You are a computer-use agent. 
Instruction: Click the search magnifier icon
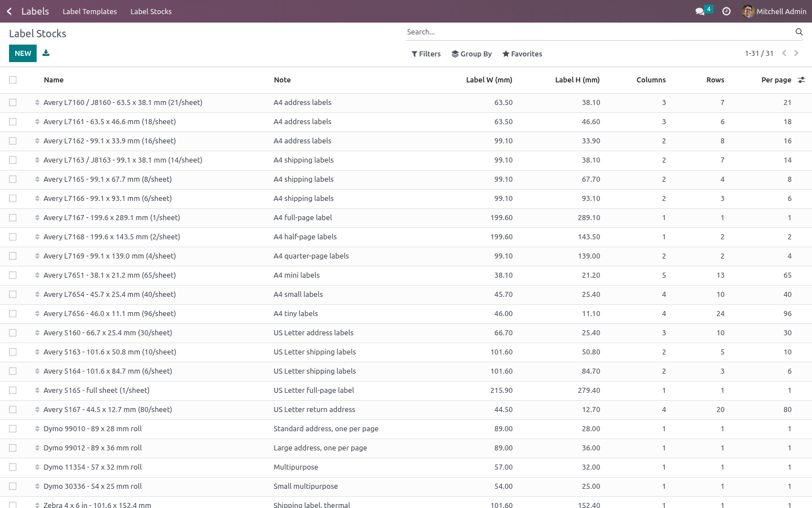[799, 32]
